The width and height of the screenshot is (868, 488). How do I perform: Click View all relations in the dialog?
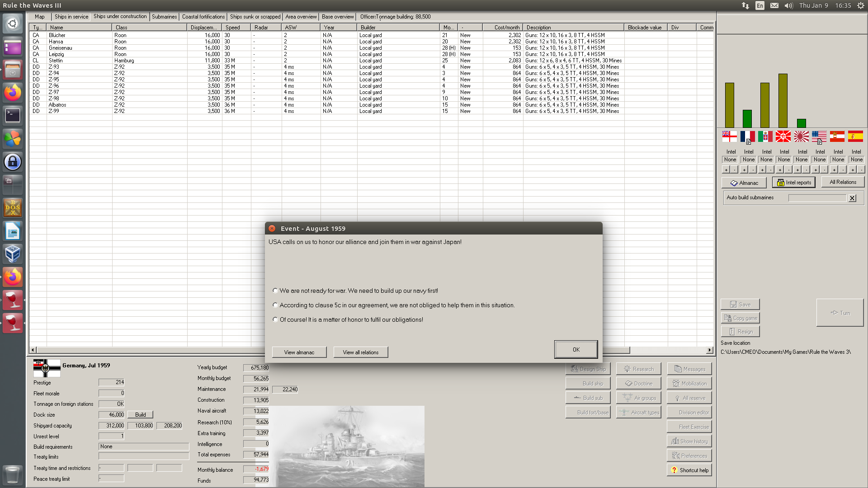(x=361, y=352)
